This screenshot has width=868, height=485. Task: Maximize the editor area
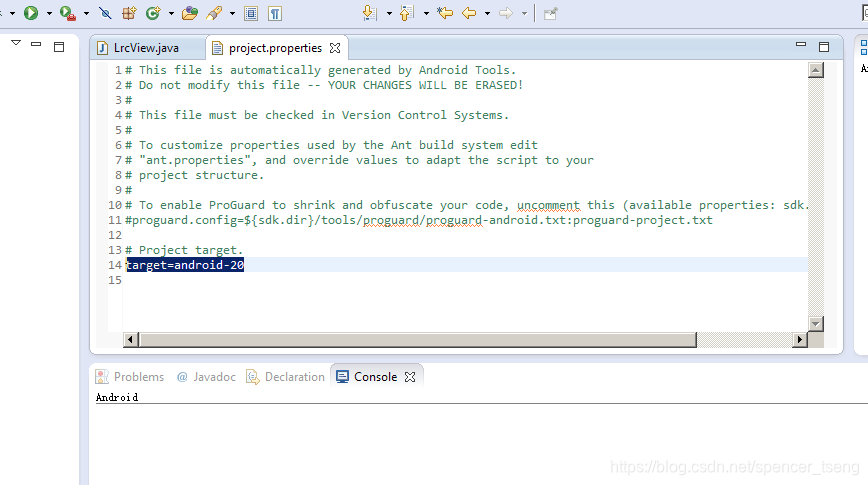click(x=824, y=47)
